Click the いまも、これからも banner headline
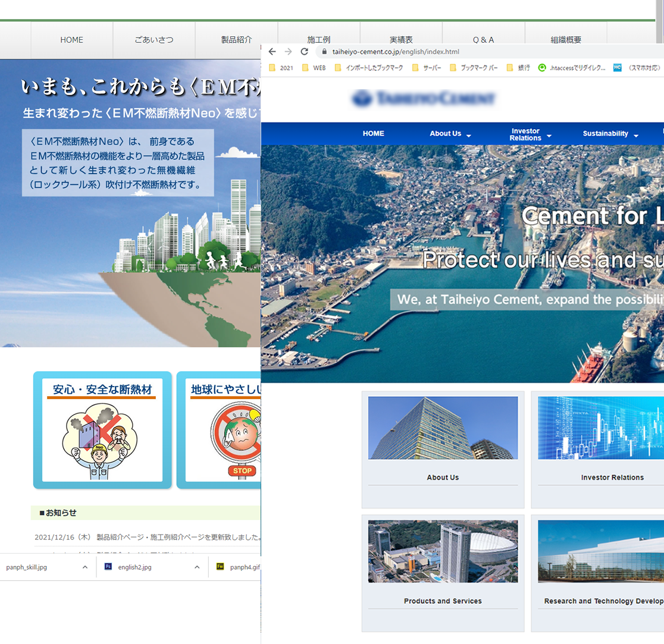664x644 pixels. pyautogui.click(x=140, y=87)
